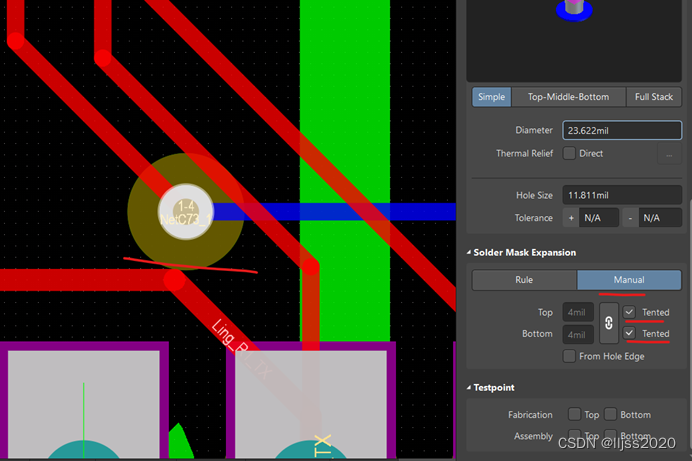Switch to Top-Middle-Bottom stack mode
Viewport: 692px width, 461px height.
568,97
